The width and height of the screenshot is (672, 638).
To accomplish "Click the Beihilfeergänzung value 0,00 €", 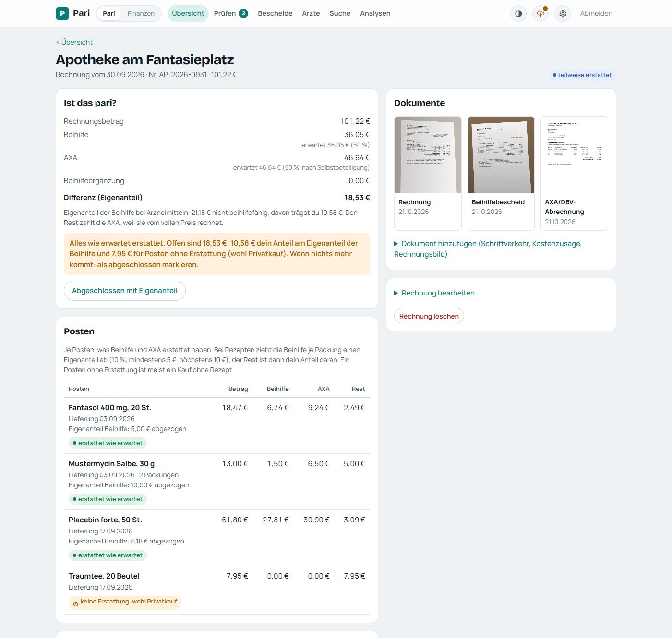I will pos(359,181).
